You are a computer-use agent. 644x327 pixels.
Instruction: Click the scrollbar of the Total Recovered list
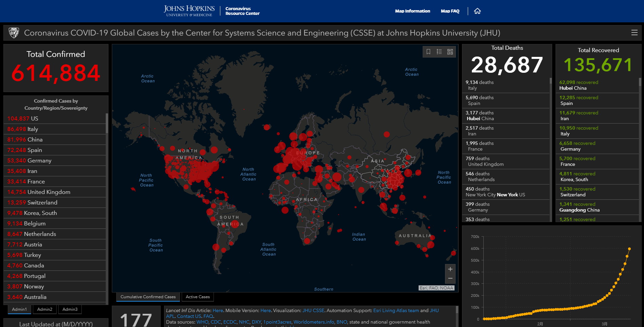click(x=640, y=82)
